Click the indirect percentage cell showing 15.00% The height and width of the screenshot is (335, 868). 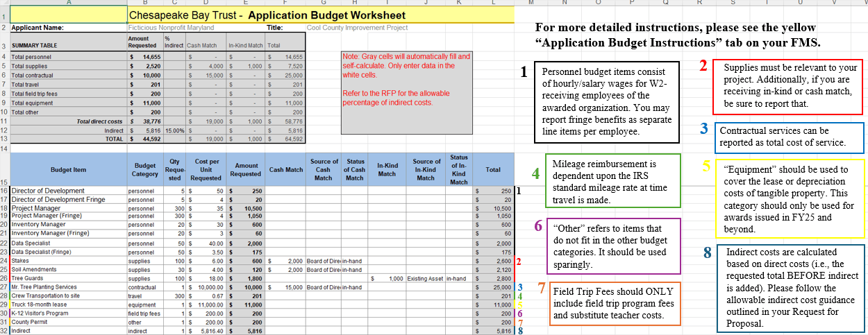pos(174,130)
